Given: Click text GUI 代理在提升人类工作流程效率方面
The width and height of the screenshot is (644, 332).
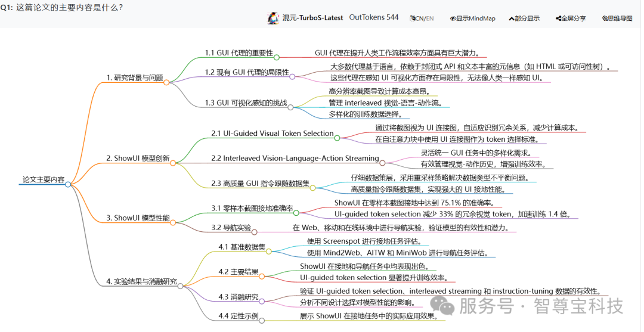Looking at the screenshot, I should [x=397, y=53].
